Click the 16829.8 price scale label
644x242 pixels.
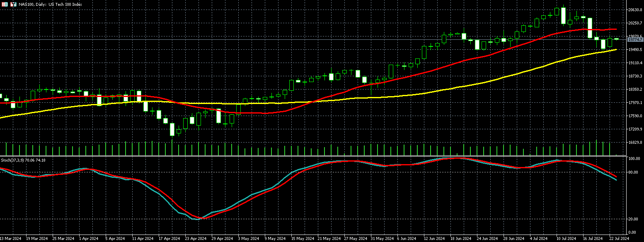coord(634,142)
